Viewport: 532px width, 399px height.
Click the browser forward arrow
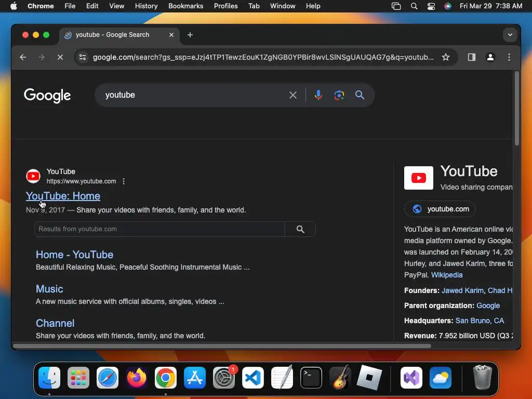[42, 57]
